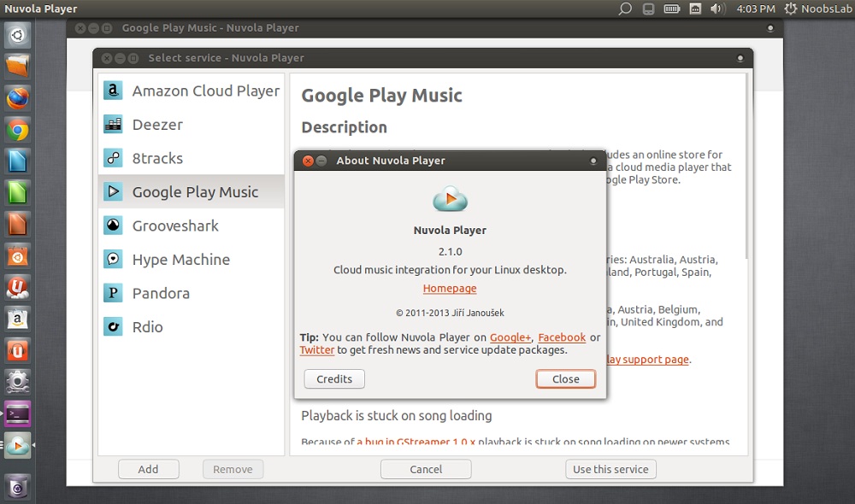Open LibreOffice Writer from launcher
The image size is (855, 504).
click(17, 161)
